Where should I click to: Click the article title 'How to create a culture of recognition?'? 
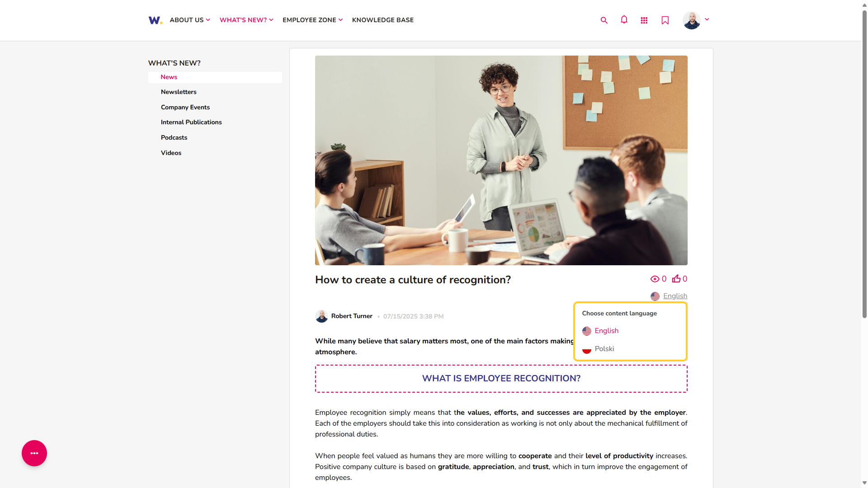click(x=413, y=280)
